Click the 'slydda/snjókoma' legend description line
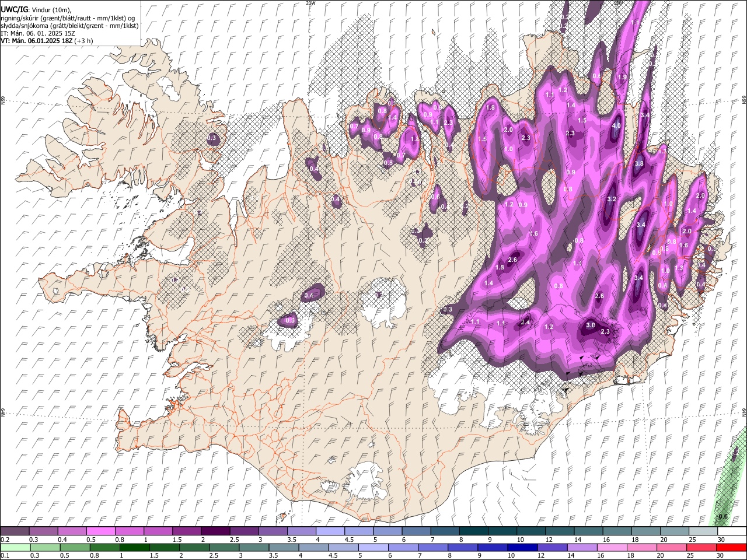 [x=69, y=26]
